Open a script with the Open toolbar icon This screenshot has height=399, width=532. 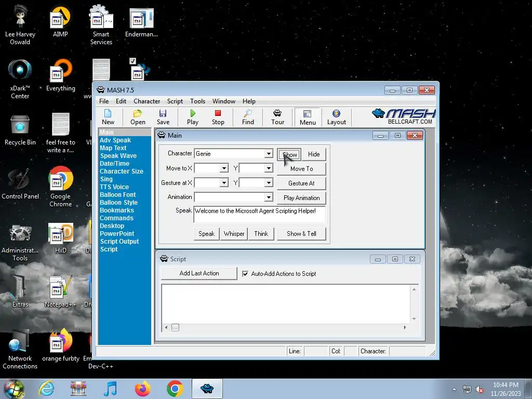coord(138,117)
